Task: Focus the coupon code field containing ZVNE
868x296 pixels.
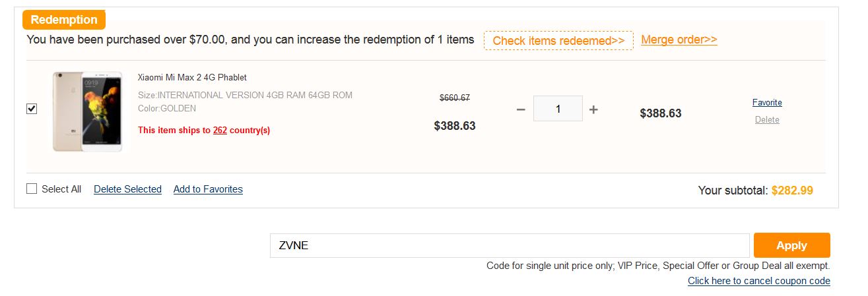Action: click(509, 246)
